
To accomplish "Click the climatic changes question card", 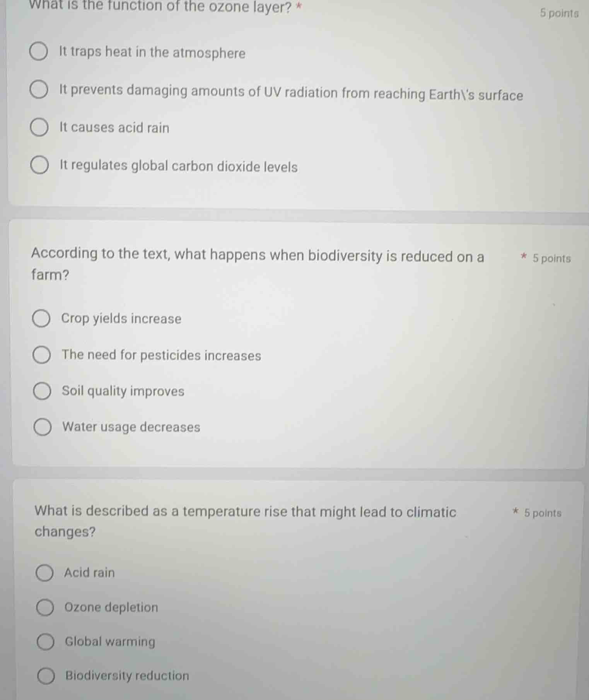I will tap(294, 588).
